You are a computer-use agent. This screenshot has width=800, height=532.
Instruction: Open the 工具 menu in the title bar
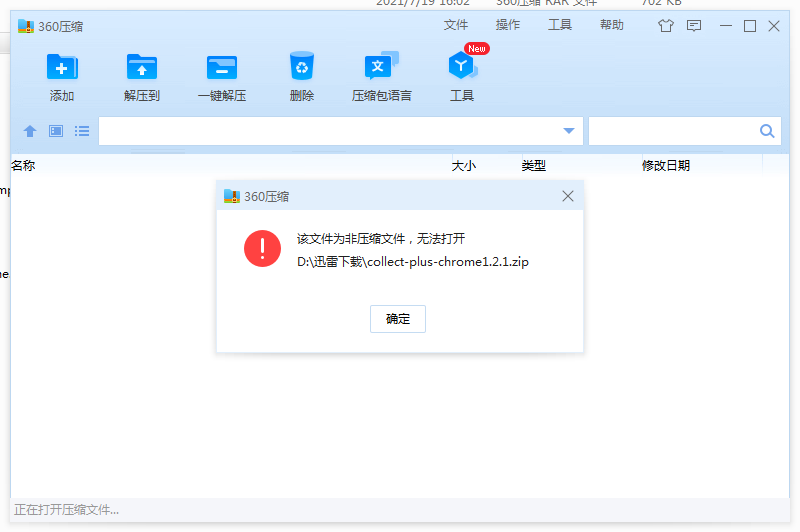pos(560,25)
